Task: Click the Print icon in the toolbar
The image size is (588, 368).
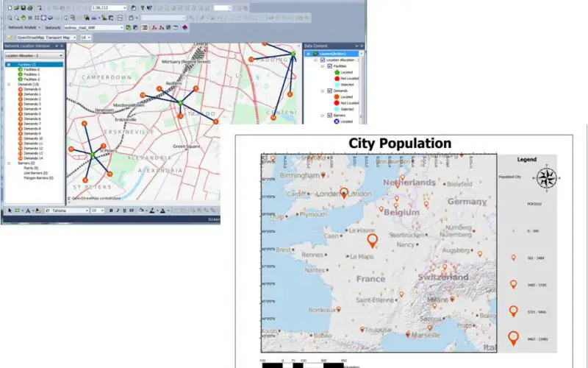Action: click(x=30, y=8)
